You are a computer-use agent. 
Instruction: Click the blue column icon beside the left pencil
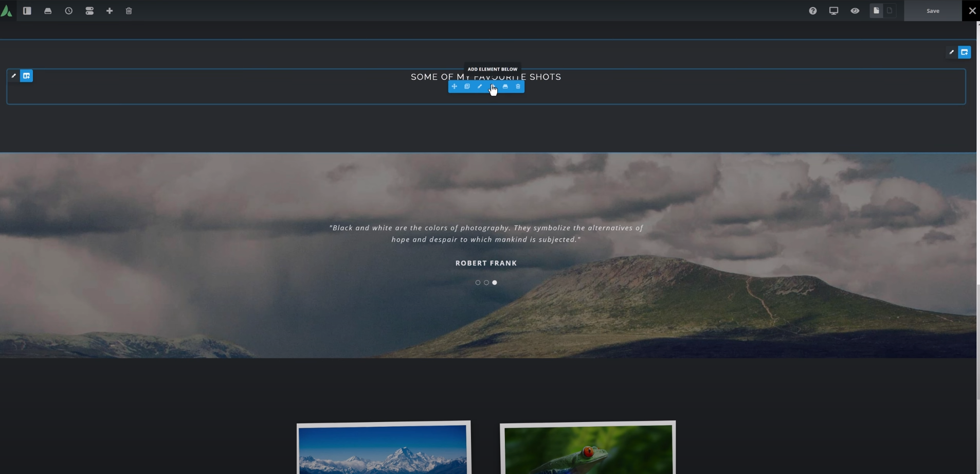click(x=26, y=76)
